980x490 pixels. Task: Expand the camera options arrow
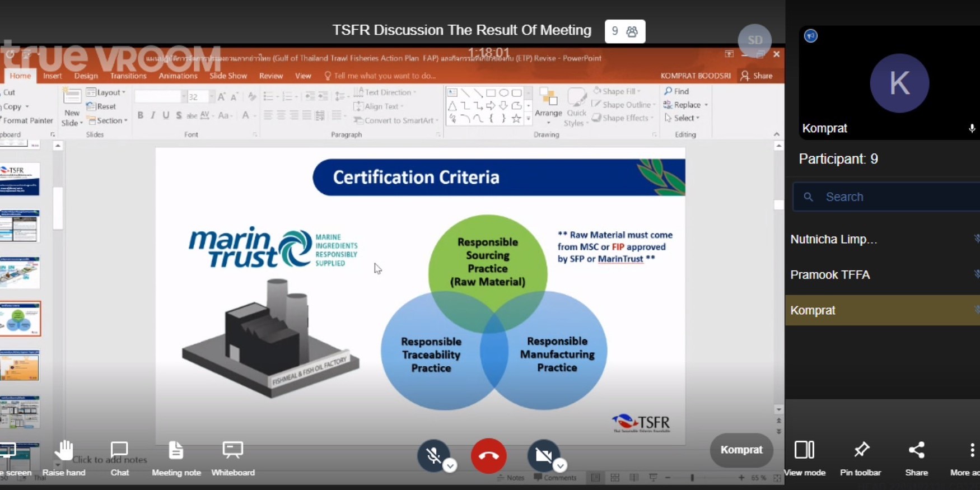point(560,466)
